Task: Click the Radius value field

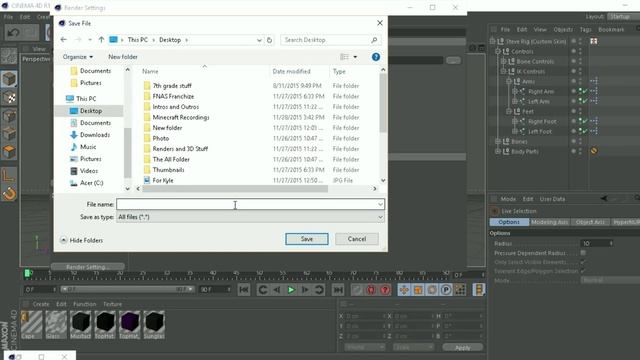Action: coord(597,243)
